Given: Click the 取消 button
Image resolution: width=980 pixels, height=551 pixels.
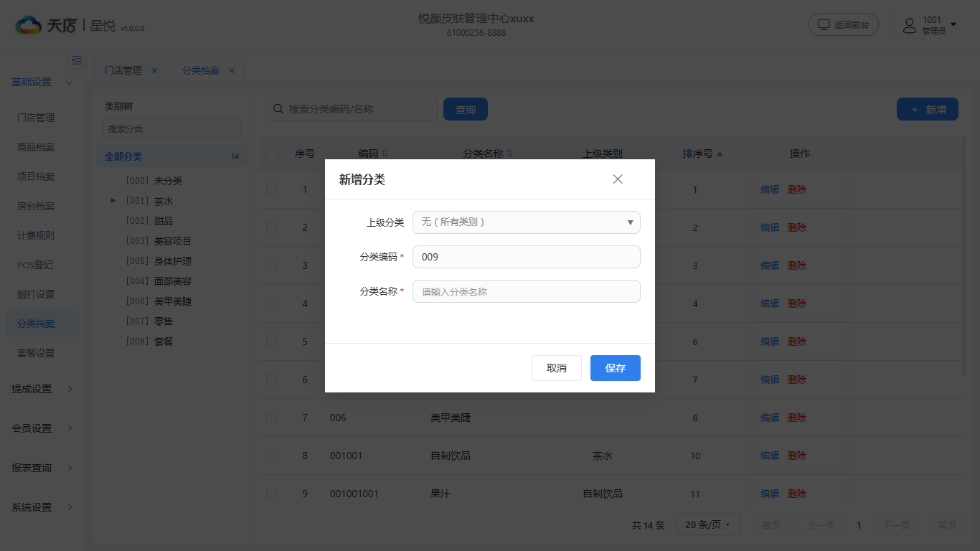Looking at the screenshot, I should point(557,368).
